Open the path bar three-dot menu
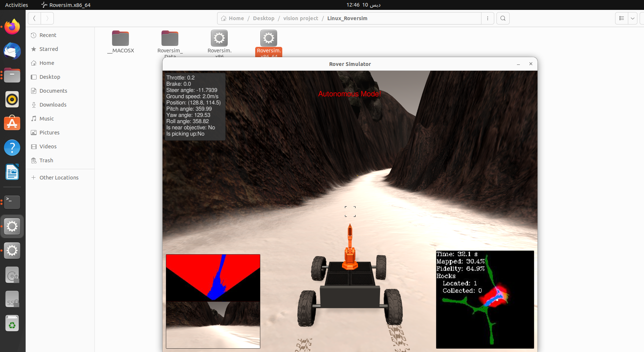This screenshot has width=644, height=352. tap(488, 18)
